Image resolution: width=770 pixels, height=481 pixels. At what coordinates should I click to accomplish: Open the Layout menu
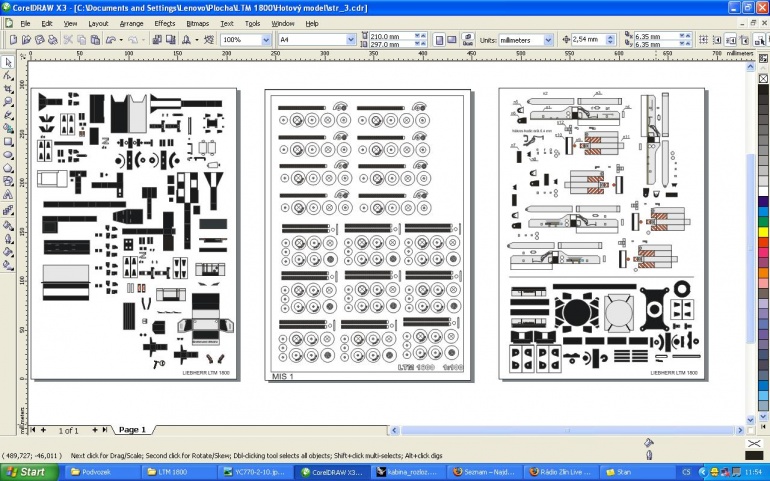click(x=98, y=23)
